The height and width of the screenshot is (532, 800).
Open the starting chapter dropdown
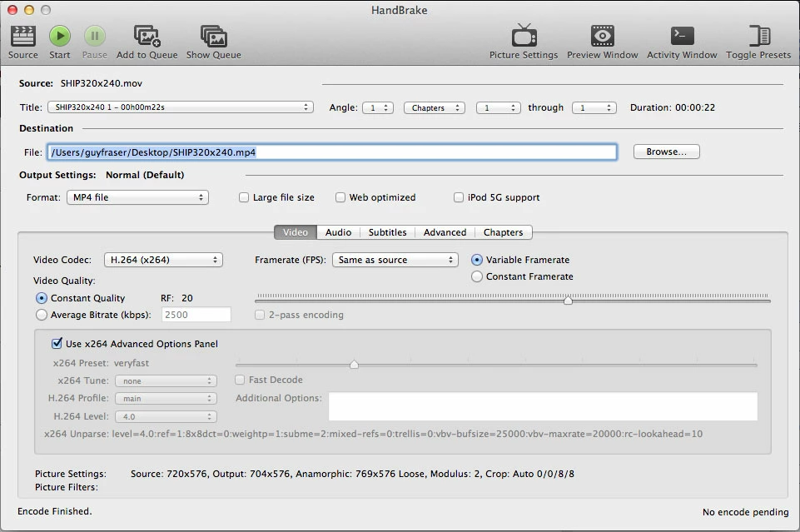(x=499, y=107)
